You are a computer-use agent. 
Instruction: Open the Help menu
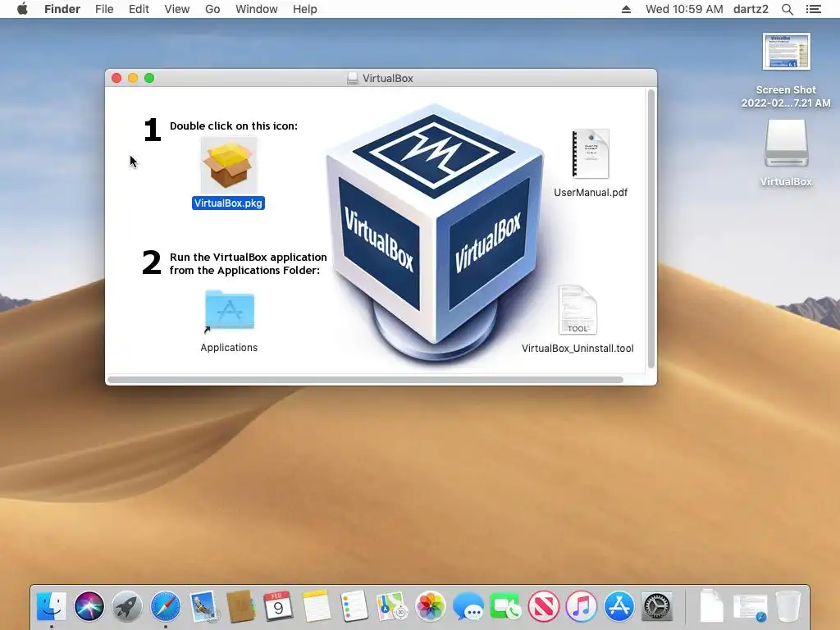(x=305, y=9)
